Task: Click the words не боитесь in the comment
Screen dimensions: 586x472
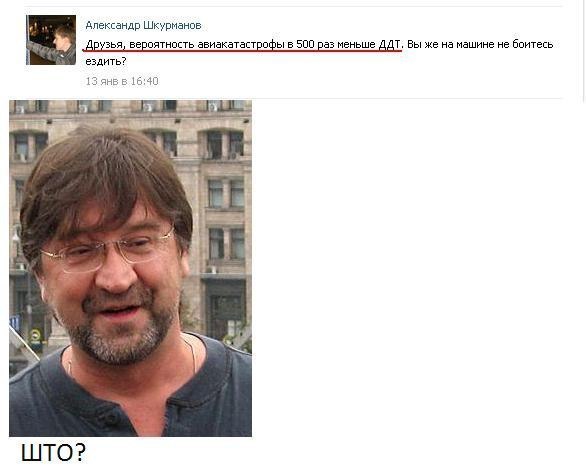Action: point(525,44)
